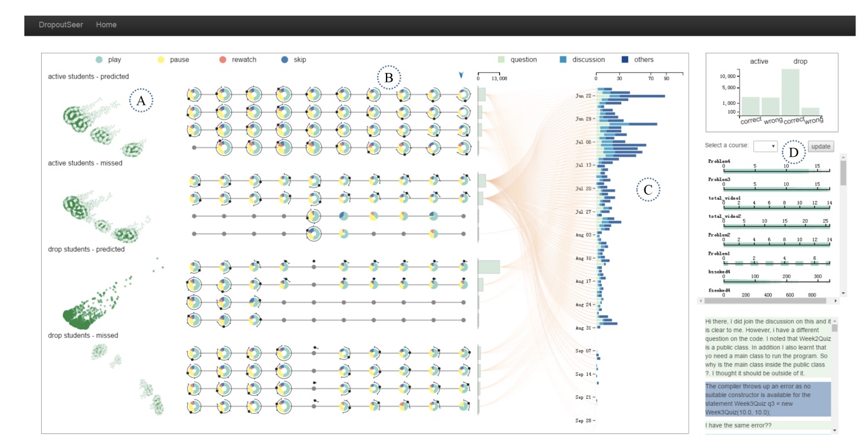
Task: Click the Jul 06 date label
Action: 583,142
